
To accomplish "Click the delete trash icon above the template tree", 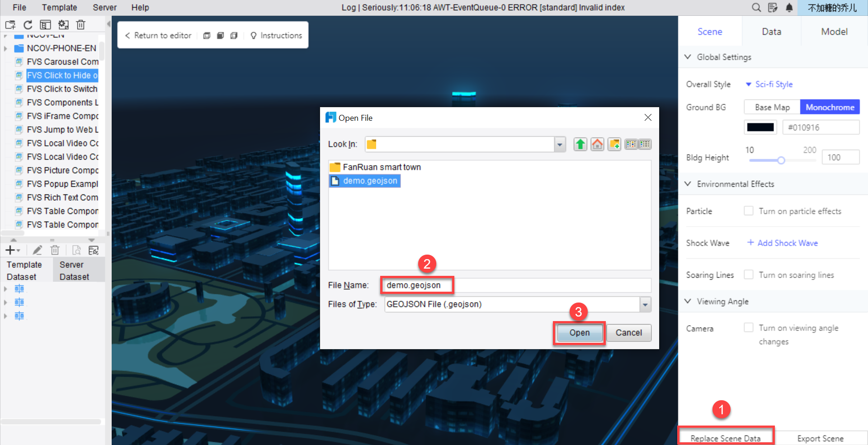I will tap(81, 24).
